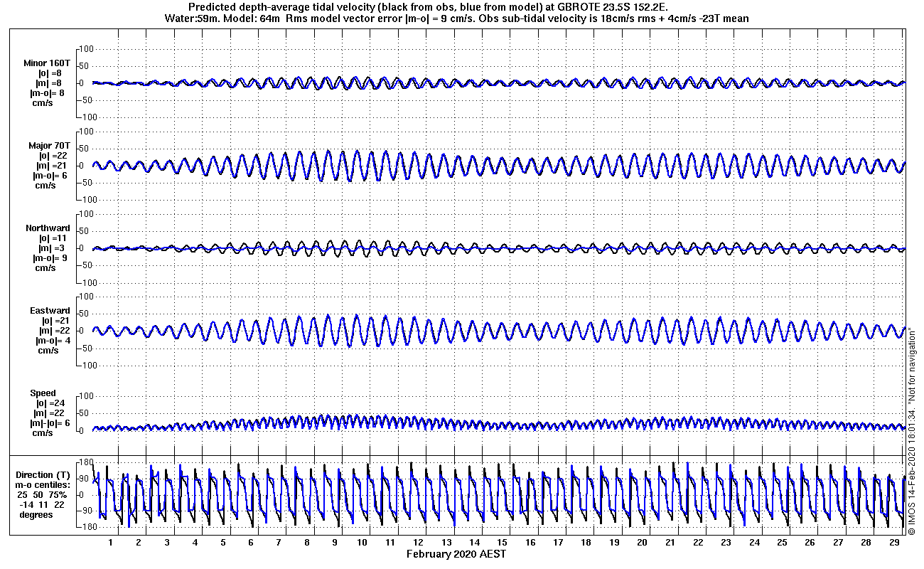Select the 'Speed' panel label
The height and width of the screenshot is (569, 924).
43,393
